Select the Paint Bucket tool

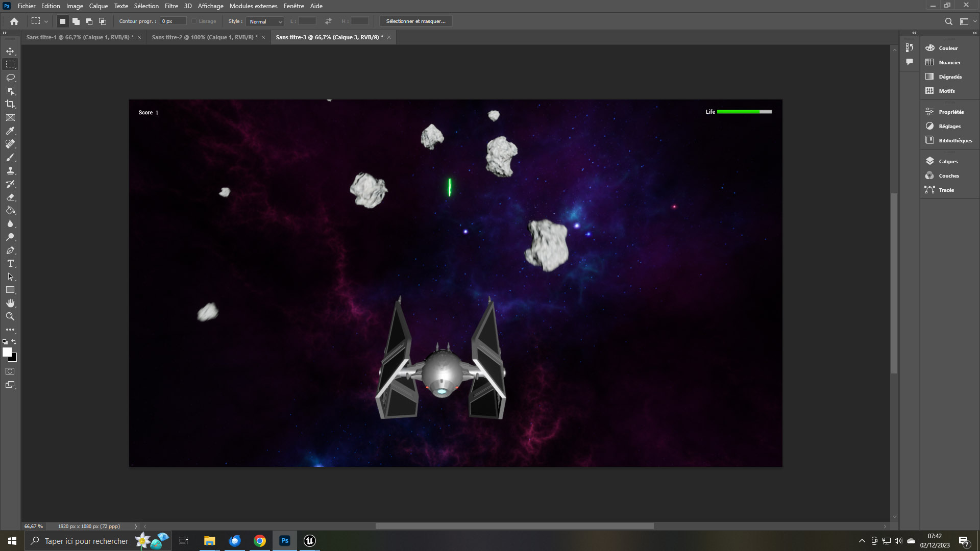(x=10, y=210)
